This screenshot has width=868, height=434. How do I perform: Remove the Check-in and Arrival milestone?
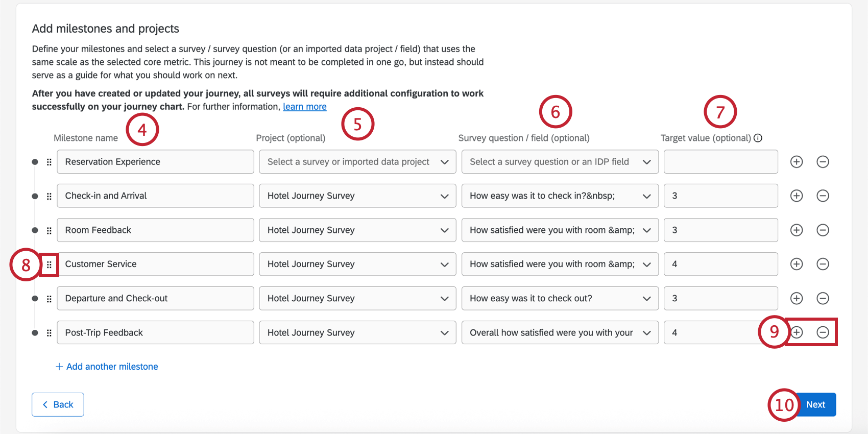point(823,196)
